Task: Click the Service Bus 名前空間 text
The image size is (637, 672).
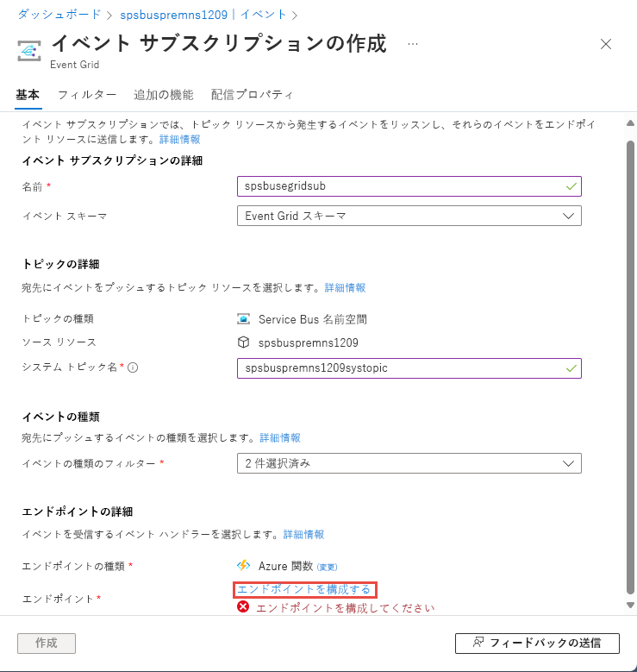Action: (x=313, y=319)
